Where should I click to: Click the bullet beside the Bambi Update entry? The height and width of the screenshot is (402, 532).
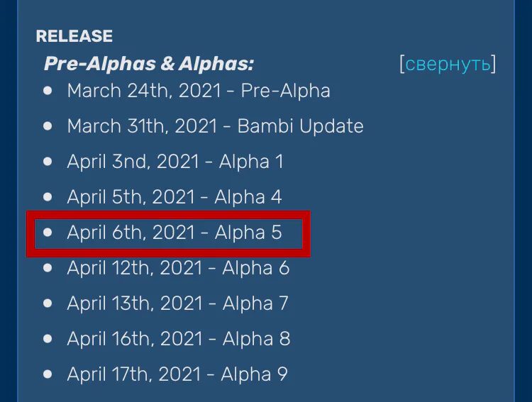click(x=48, y=125)
